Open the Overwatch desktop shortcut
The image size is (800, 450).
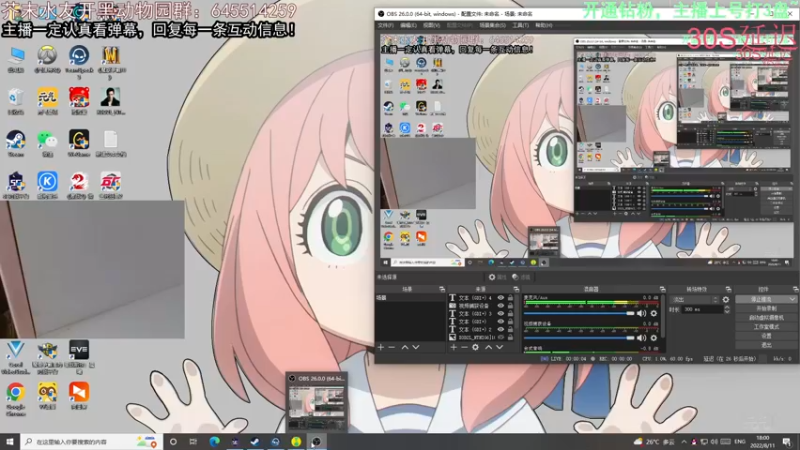click(47, 59)
